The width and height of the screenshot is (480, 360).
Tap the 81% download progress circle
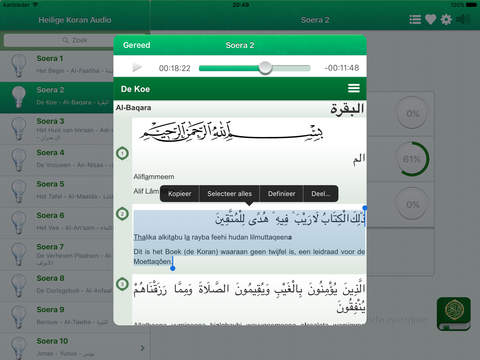[x=413, y=159]
